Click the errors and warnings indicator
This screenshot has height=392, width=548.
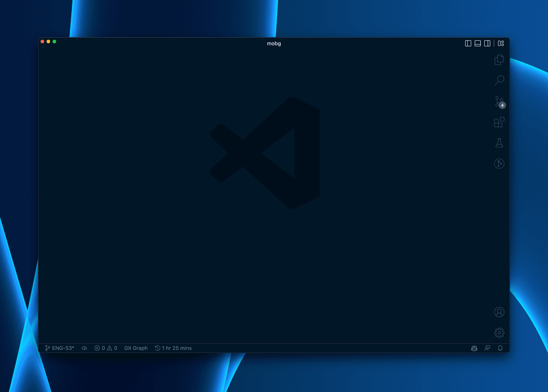(106, 348)
